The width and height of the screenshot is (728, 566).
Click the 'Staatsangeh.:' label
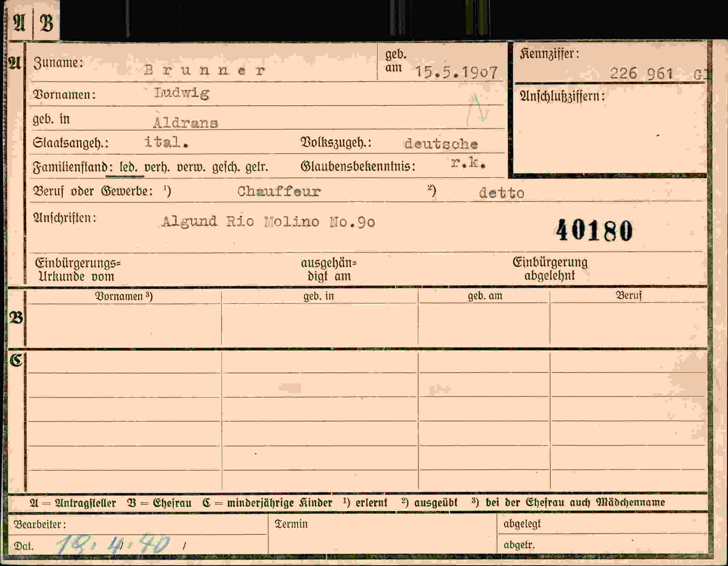71,143
